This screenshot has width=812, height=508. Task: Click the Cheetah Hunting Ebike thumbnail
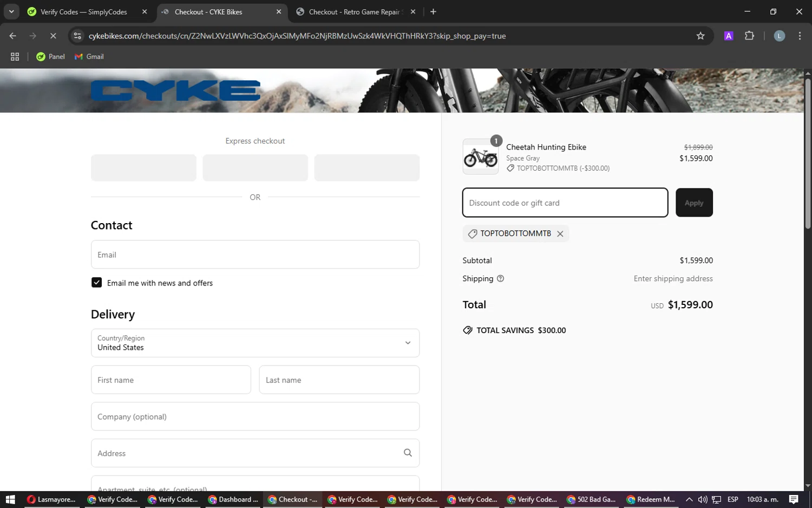[x=480, y=157]
